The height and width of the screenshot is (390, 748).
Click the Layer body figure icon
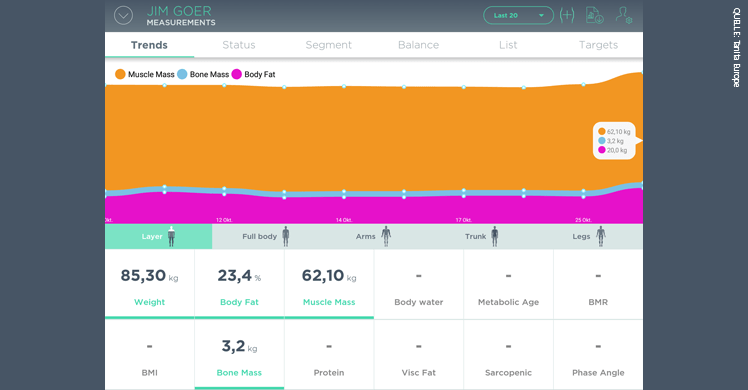click(171, 236)
